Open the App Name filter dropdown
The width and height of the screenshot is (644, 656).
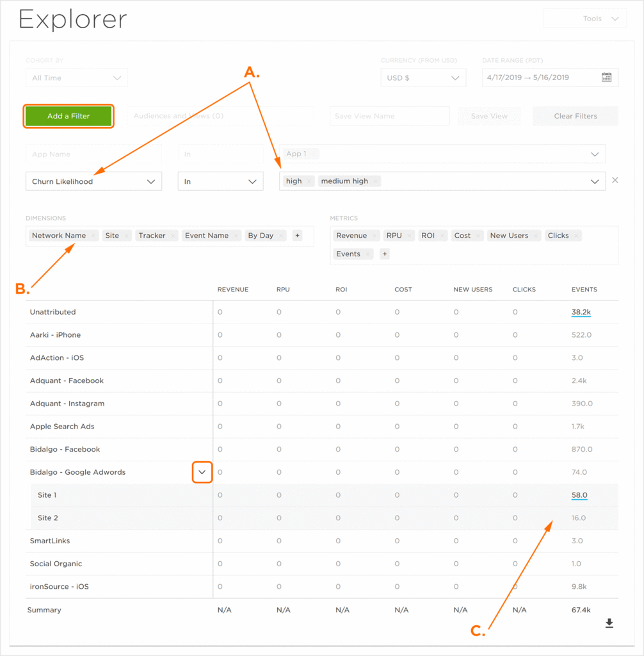93,154
